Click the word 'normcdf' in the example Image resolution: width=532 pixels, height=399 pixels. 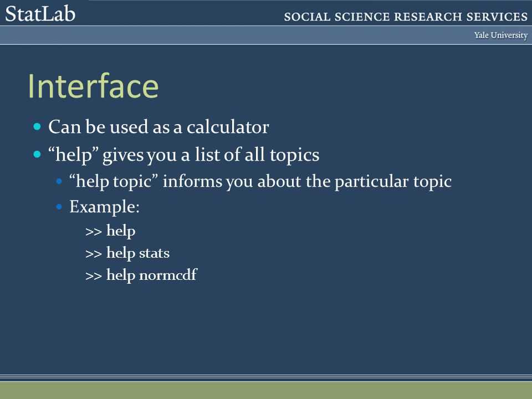tap(168, 274)
